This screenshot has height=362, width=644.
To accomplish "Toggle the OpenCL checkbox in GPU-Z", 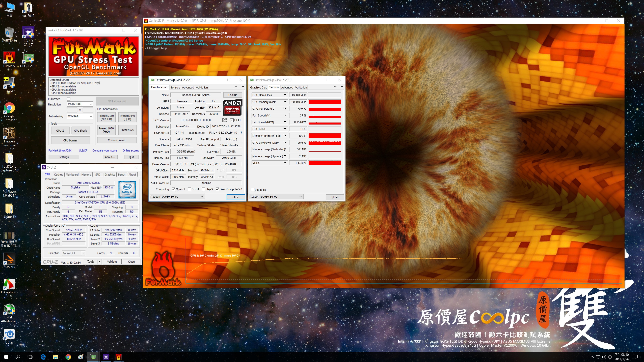I will pyautogui.click(x=174, y=189).
